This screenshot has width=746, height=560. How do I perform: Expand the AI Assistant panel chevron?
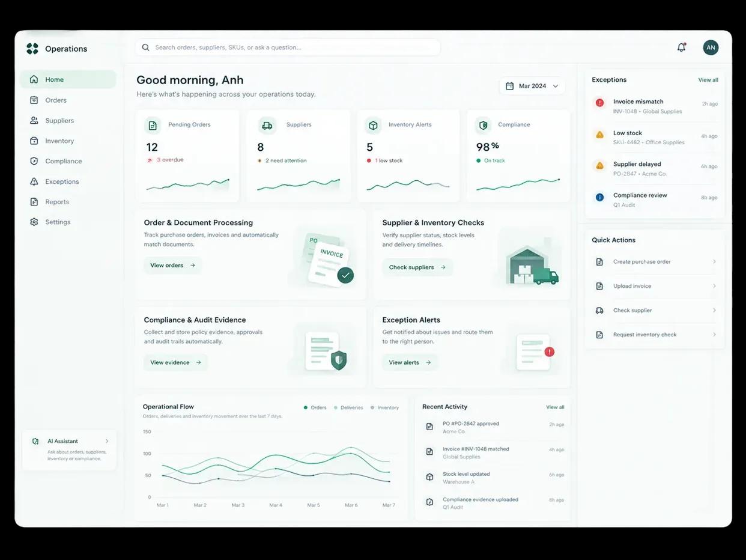(x=107, y=441)
